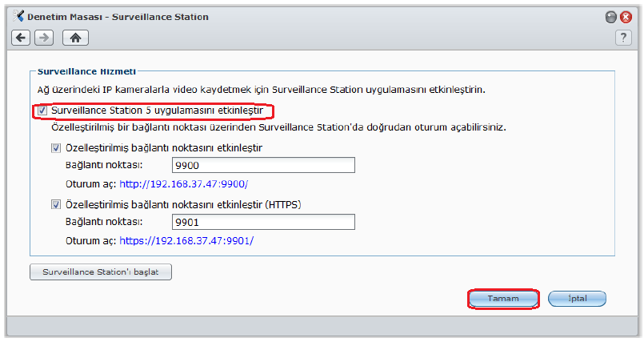Confirm settings with the Tamam button
The height and width of the screenshot is (342, 644).
[x=503, y=299]
